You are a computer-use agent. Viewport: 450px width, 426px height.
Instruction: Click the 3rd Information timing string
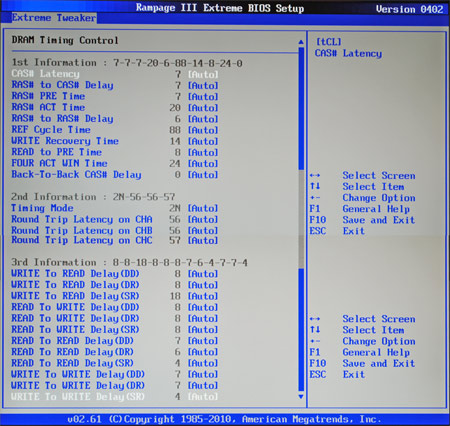click(180, 263)
